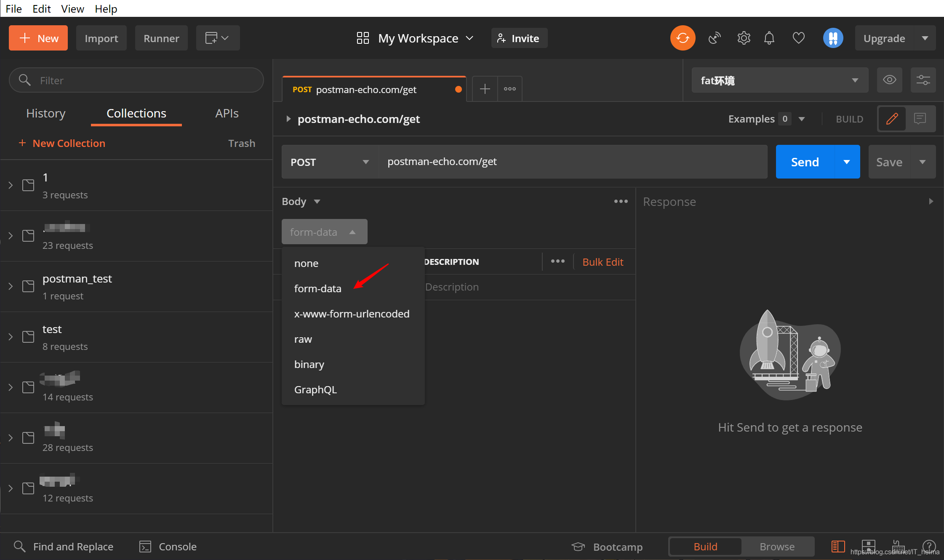Viewport: 944px width, 560px height.
Task: Open the fat环境 environment dropdown
Action: coord(780,80)
